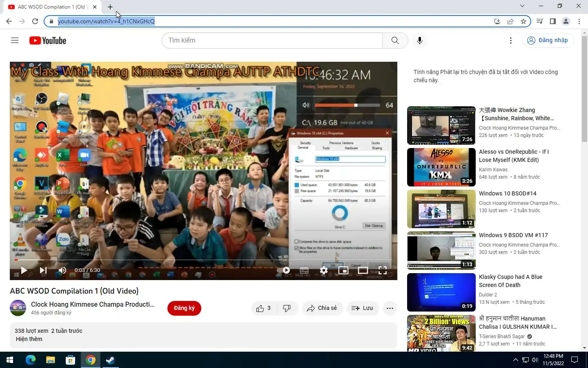Show hidden system tray icons
588x368 pixels.
pos(515,360)
